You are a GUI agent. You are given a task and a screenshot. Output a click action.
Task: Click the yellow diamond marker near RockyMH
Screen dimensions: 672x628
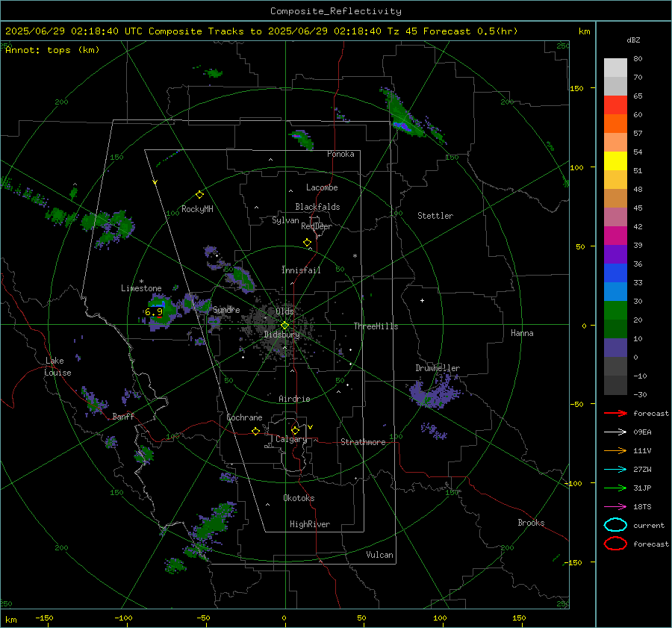pos(199,195)
